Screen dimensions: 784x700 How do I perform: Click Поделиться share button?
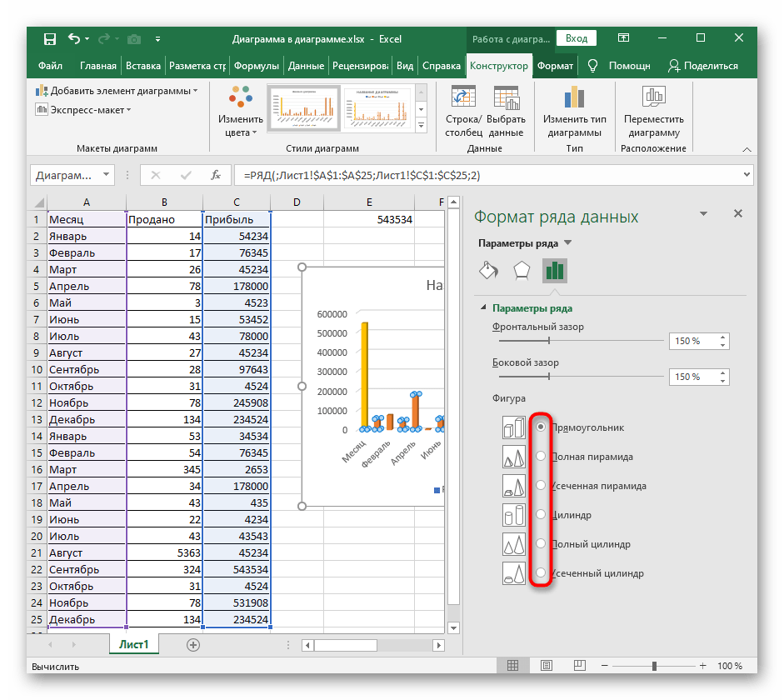[x=702, y=66]
